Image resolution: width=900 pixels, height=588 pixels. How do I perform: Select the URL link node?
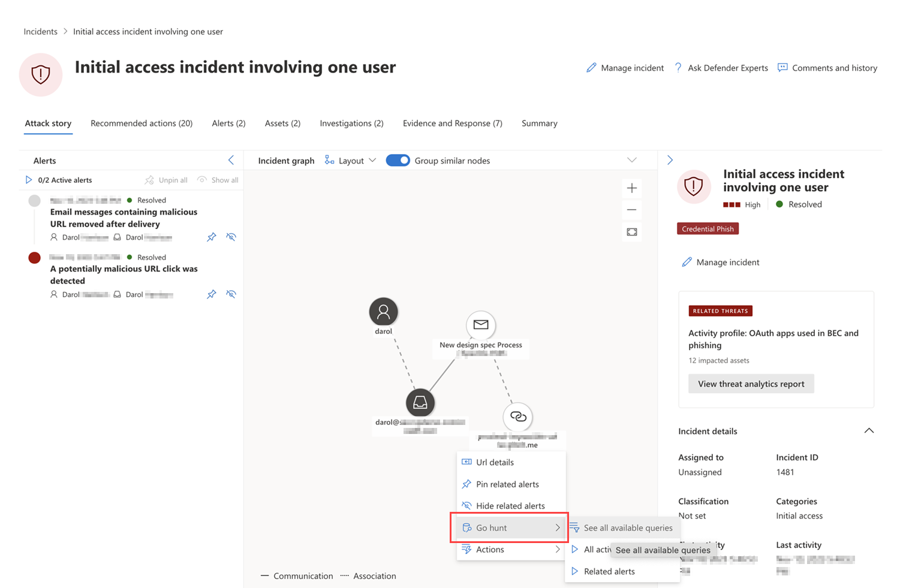coord(518,417)
